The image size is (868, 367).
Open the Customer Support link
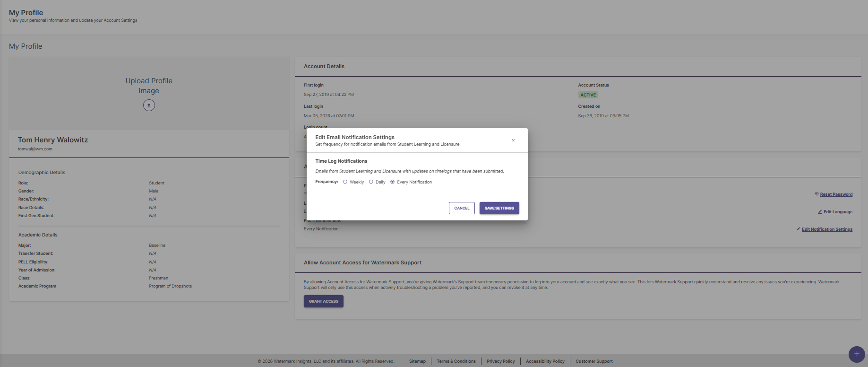coord(594,361)
